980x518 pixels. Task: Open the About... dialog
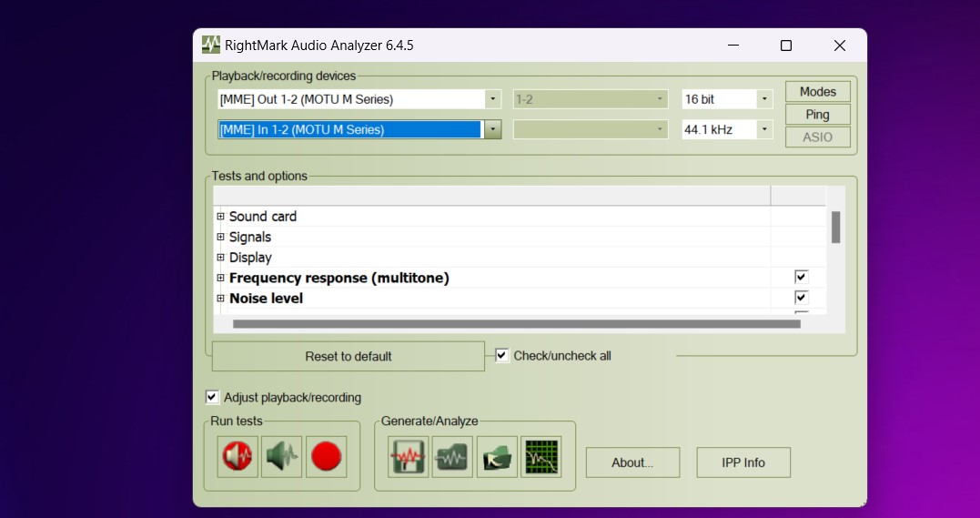click(x=632, y=463)
